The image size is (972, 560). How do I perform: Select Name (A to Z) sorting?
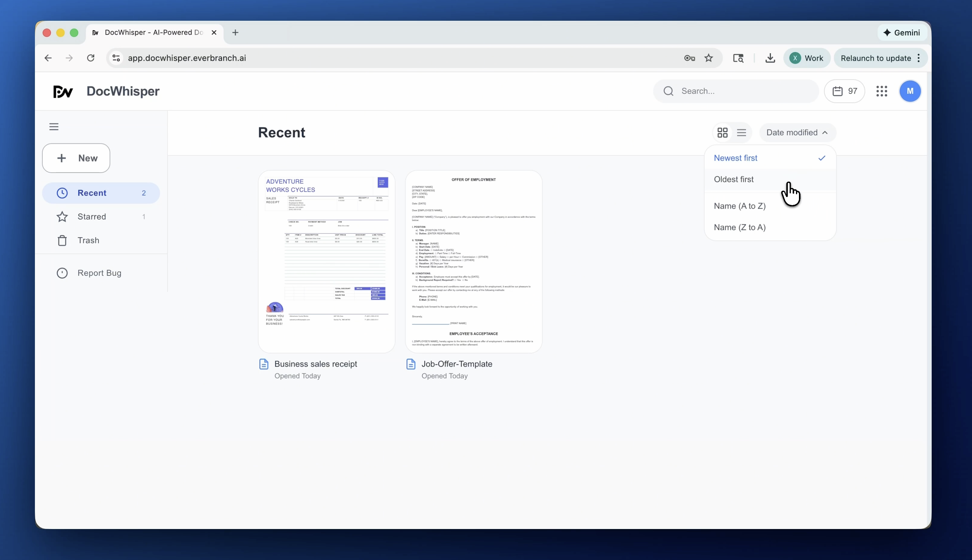[739, 206]
